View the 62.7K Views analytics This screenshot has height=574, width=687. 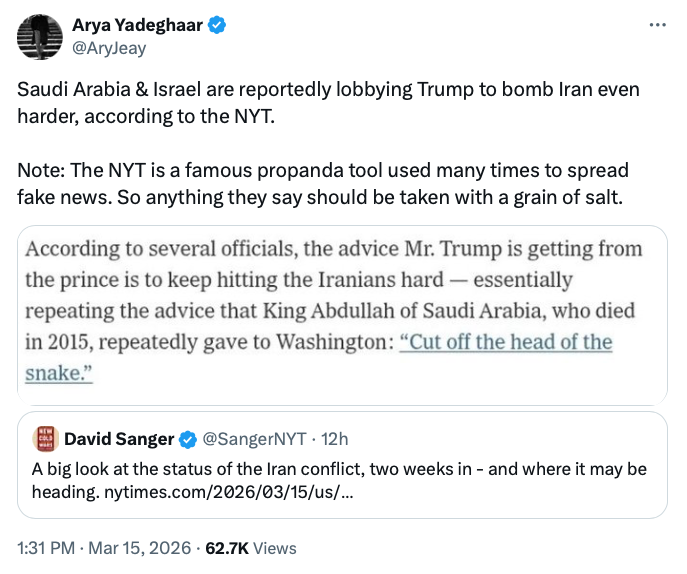click(251, 548)
